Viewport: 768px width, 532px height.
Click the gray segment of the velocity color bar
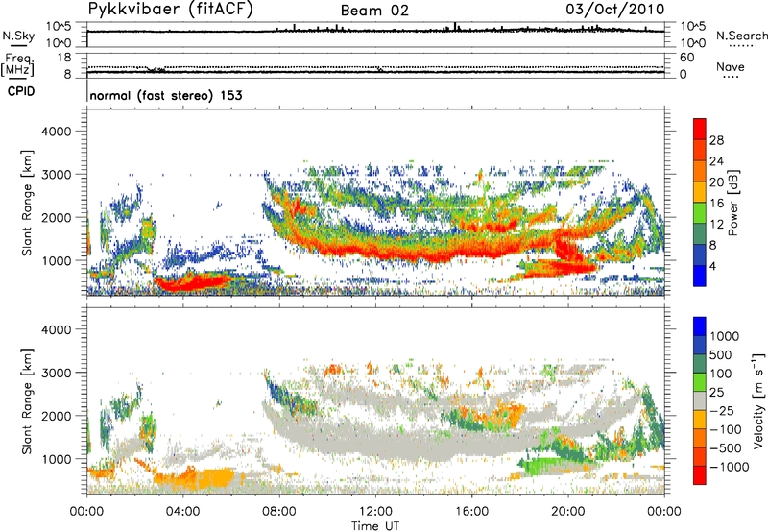pos(700,400)
